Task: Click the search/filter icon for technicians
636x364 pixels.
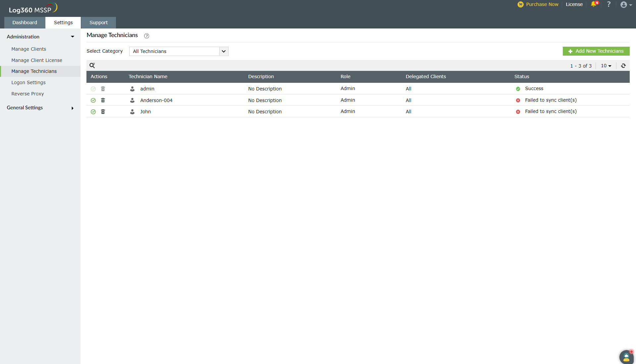Action: click(x=92, y=65)
